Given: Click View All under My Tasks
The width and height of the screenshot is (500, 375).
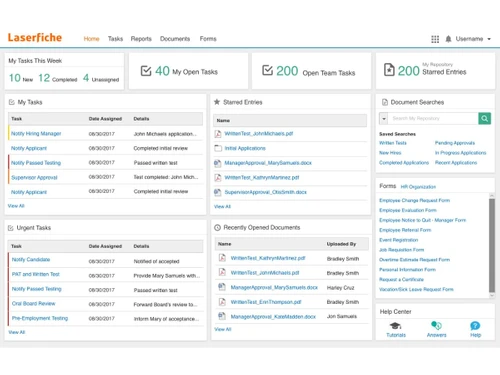Looking at the screenshot, I should click(x=16, y=206).
